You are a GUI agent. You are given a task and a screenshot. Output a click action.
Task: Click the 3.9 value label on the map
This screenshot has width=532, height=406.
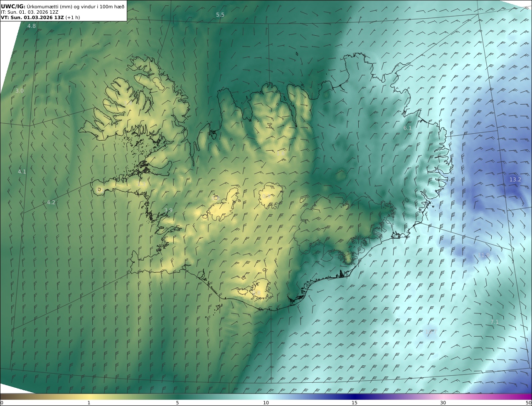pyautogui.click(x=168, y=210)
